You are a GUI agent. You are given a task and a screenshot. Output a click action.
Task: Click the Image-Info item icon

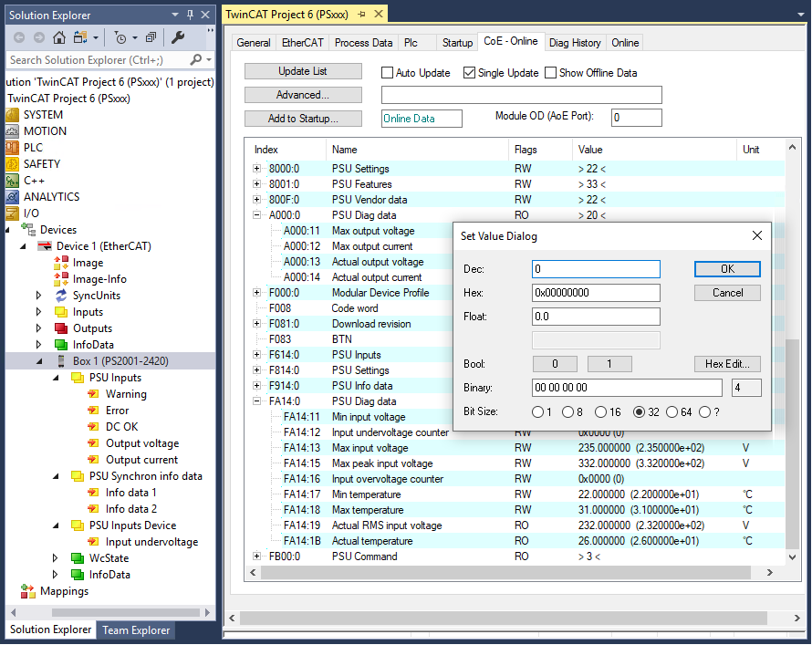(x=61, y=279)
